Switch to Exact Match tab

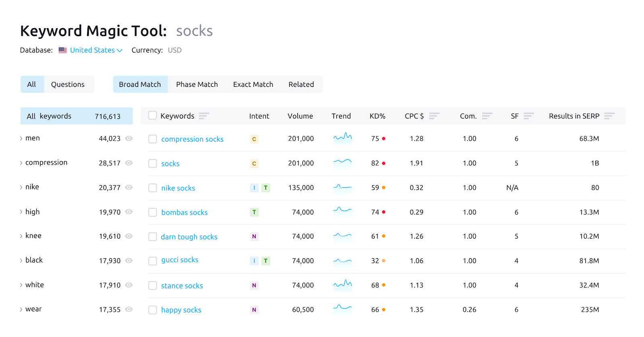[253, 84]
